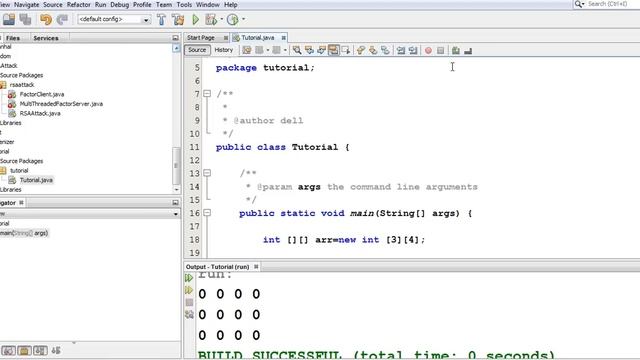Click Toggle Bookmark icon
This screenshot has width=640, height=360.
point(385,50)
